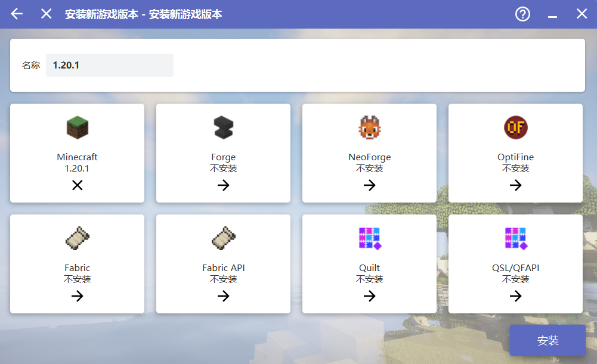Open QSL/QFAPI version choices via its arrow
The width and height of the screenshot is (597, 364).
(515, 296)
